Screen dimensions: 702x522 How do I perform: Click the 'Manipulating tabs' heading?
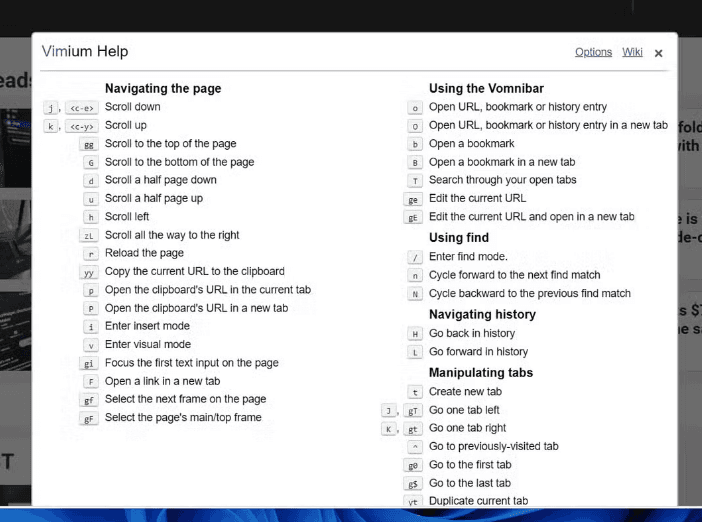481,372
